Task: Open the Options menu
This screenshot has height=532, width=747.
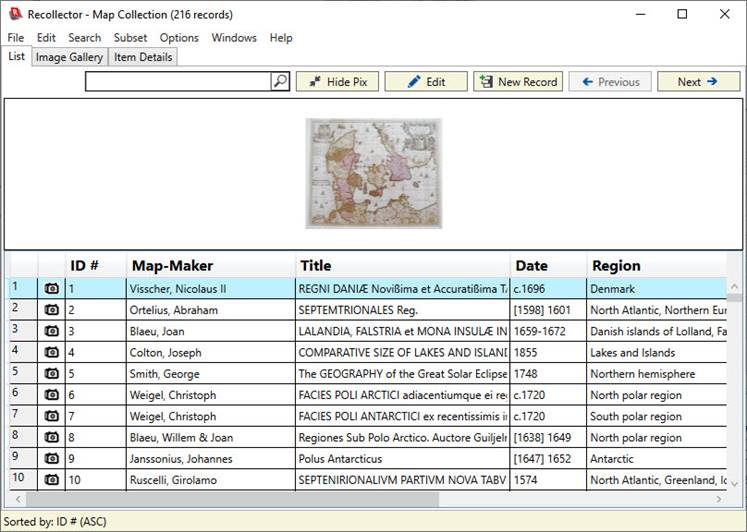Action: tap(179, 38)
